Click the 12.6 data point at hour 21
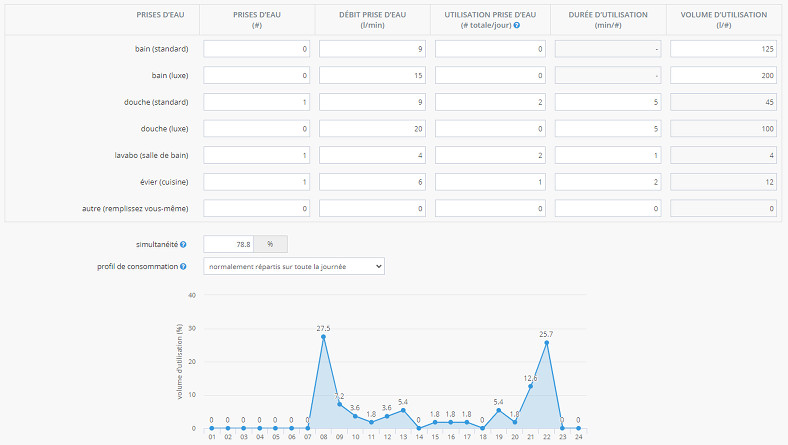Viewport: 788px width, 445px height. [530, 386]
